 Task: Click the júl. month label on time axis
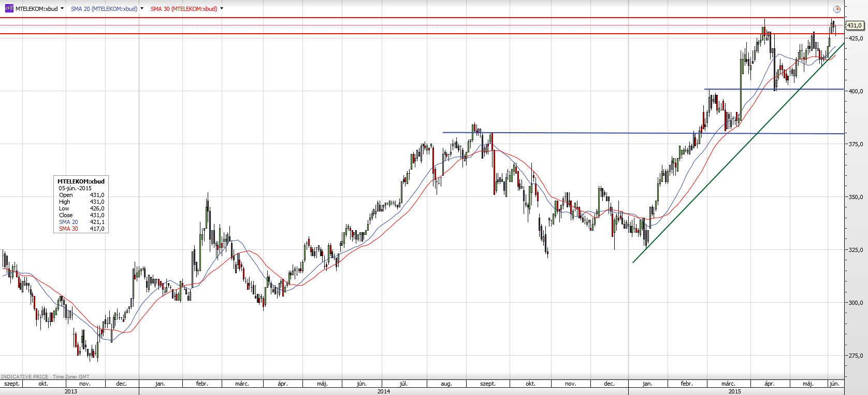pos(403,384)
